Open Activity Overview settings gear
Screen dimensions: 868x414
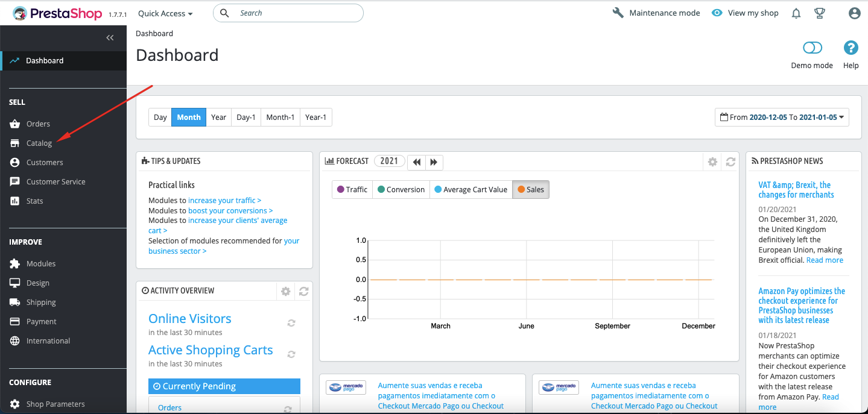tap(286, 291)
